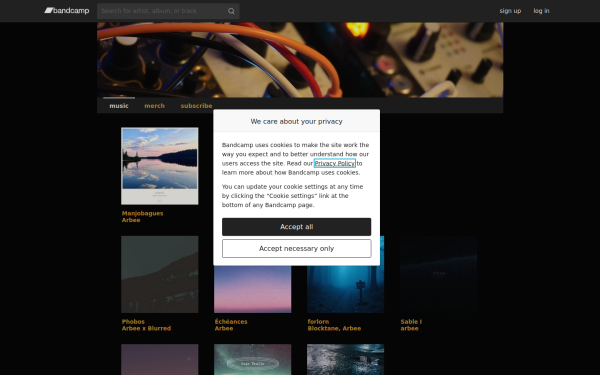Click the Bandcamp logo
Screen dimensions: 600x375
coord(67,11)
